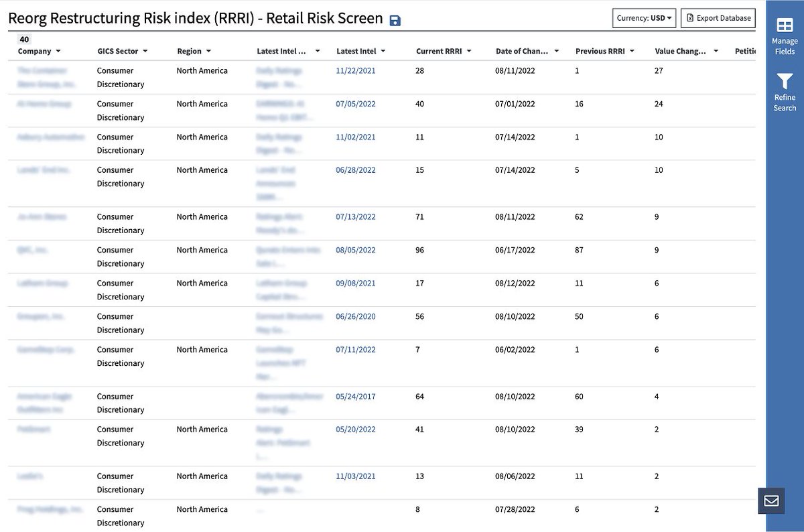Click date of change 06/02/2022
804x532 pixels.
(515, 349)
